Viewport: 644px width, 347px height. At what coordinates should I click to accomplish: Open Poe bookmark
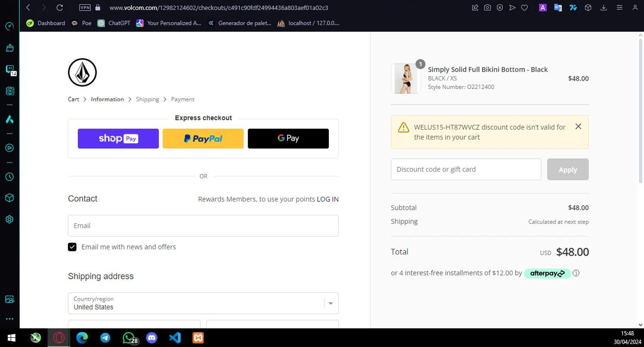(81, 23)
